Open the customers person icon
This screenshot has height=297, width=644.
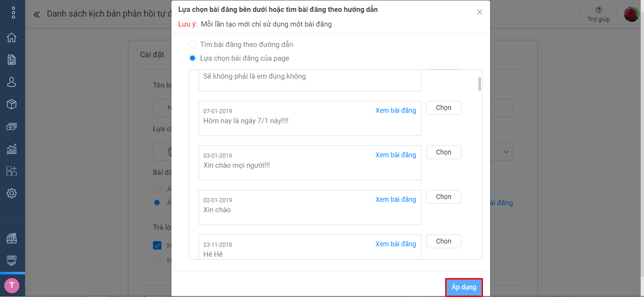[x=12, y=82]
